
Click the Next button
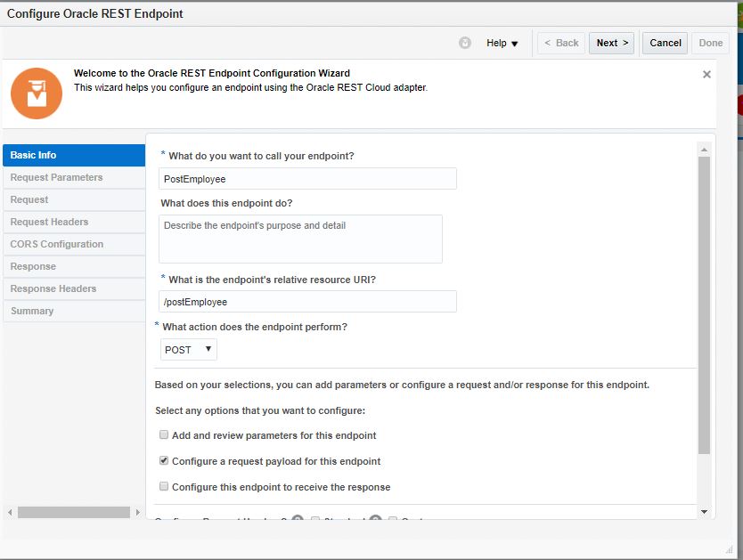pos(611,43)
